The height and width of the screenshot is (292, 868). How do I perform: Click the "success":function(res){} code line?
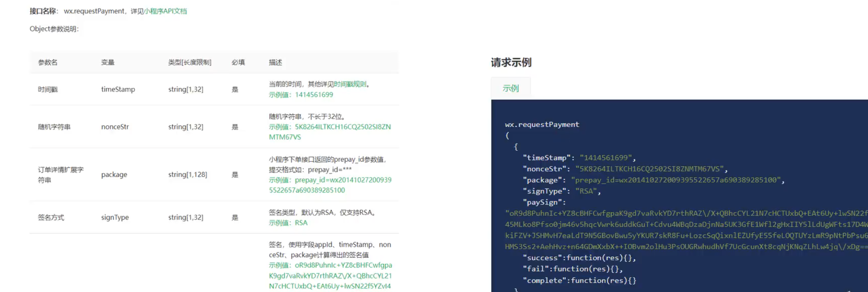(x=579, y=258)
